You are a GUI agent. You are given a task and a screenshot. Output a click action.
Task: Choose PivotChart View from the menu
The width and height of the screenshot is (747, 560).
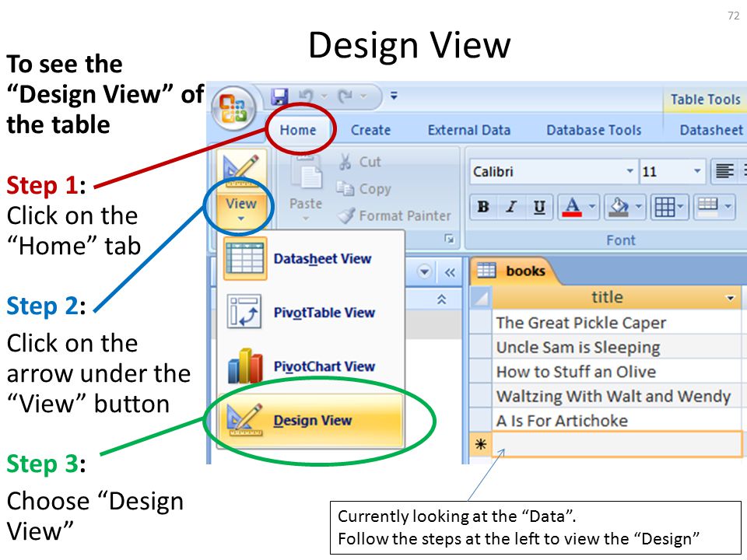311,366
